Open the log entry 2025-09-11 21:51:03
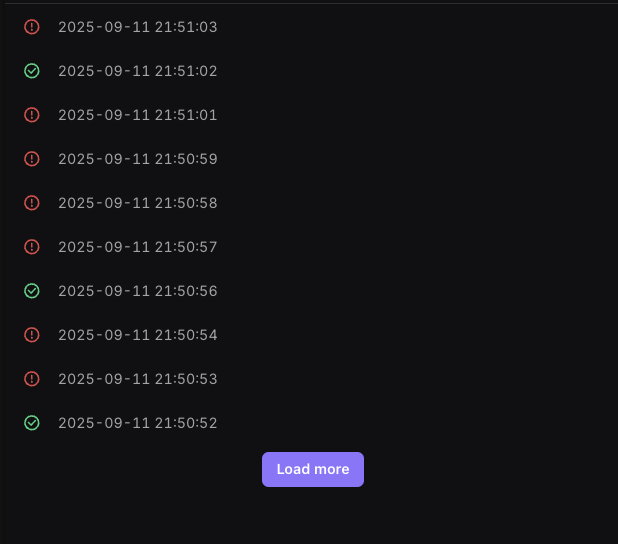This screenshot has width=618, height=544. tap(138, 27)
